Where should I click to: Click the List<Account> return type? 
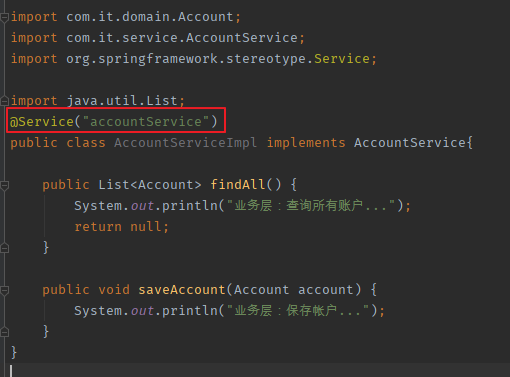tap(150, 185)
